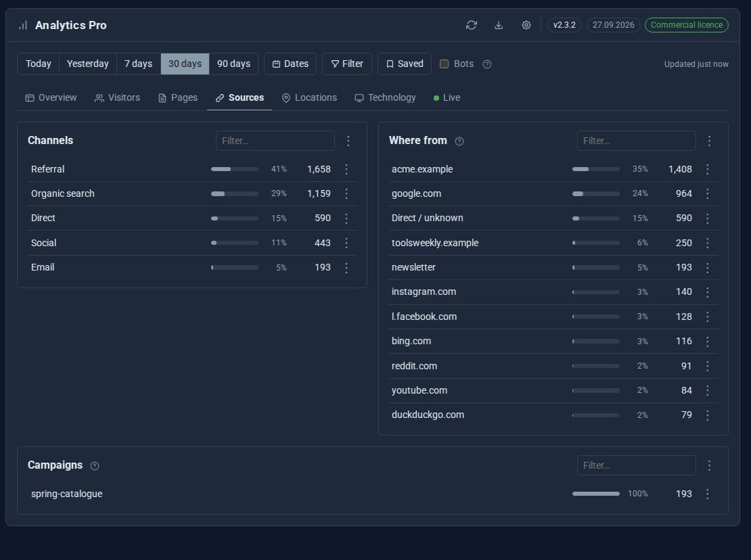This screenshot has width=751, height=560.
Task: Click the v2.3.2 version badge
Action: 564,25
